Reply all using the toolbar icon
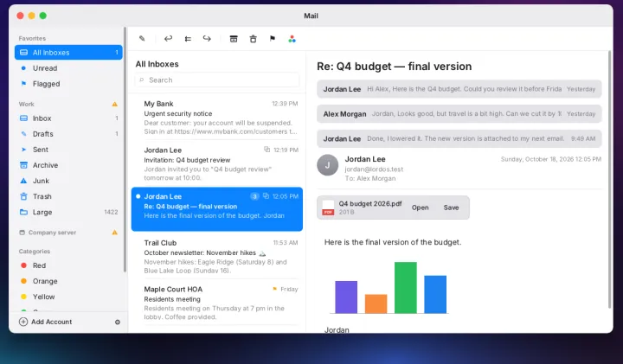This screenshot has width=623, height=364. tap(188, 39)
